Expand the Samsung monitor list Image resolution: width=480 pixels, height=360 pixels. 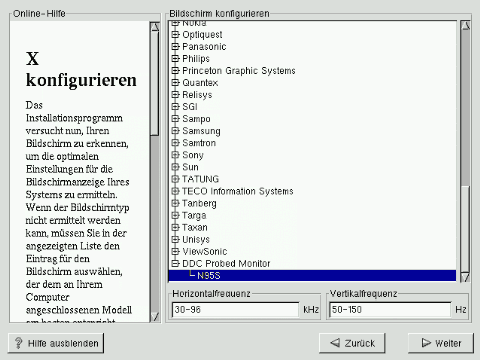(175, 131)
